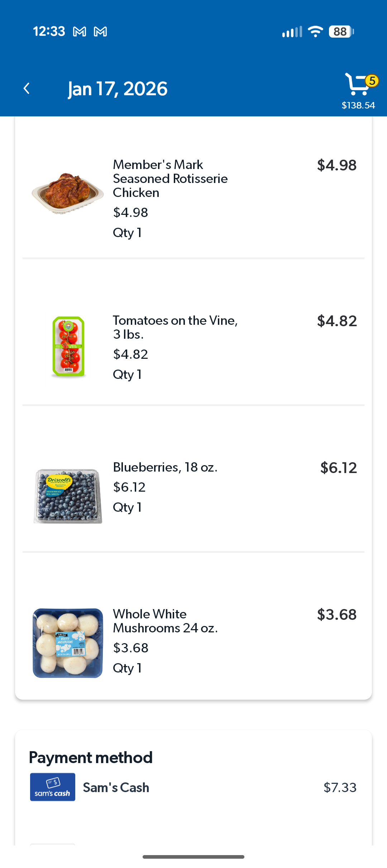Viewport: 387px width, 868px height.
Task: Tap the battery level indicator
Action: click(x=341, y=32)
